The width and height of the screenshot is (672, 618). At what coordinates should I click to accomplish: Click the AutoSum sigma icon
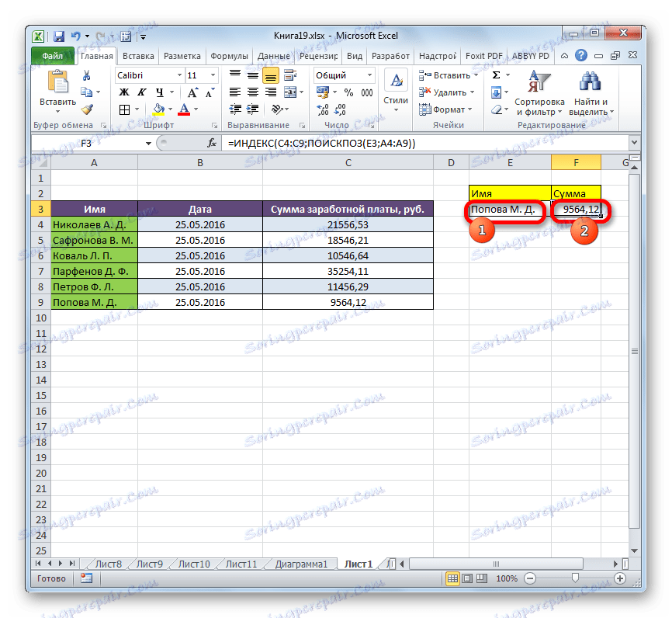pyautogui.click(x=497, y=75)
